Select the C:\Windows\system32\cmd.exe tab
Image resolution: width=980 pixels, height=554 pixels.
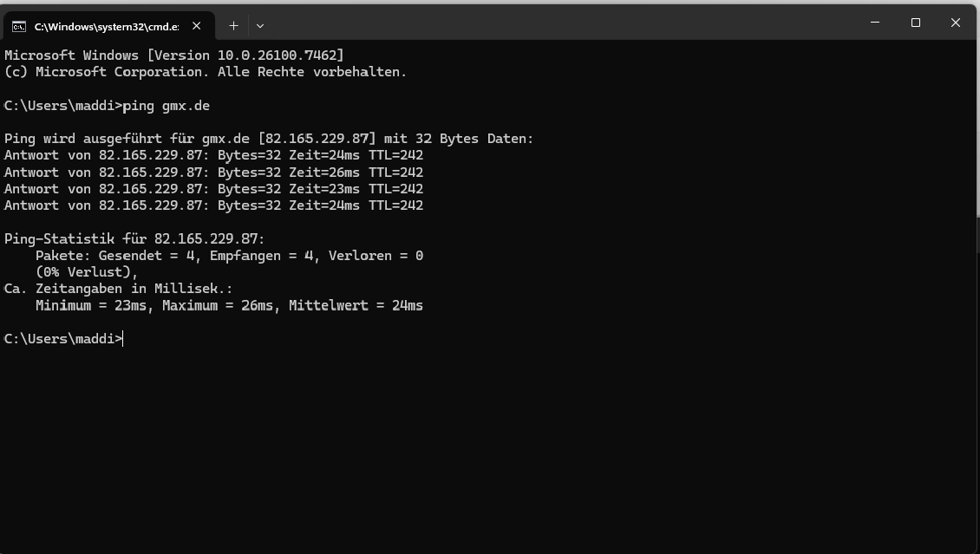(x=108, y=26)
